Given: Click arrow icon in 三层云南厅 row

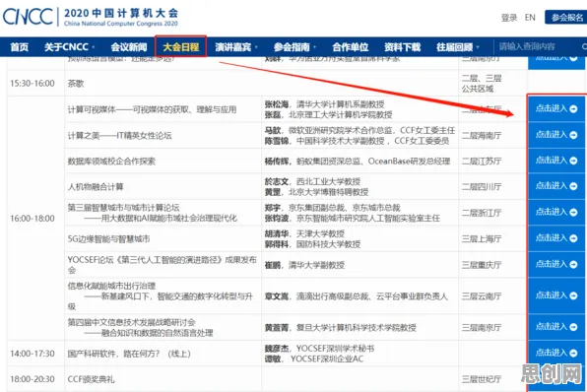Looking at the screenshot, I should [573, 295].
